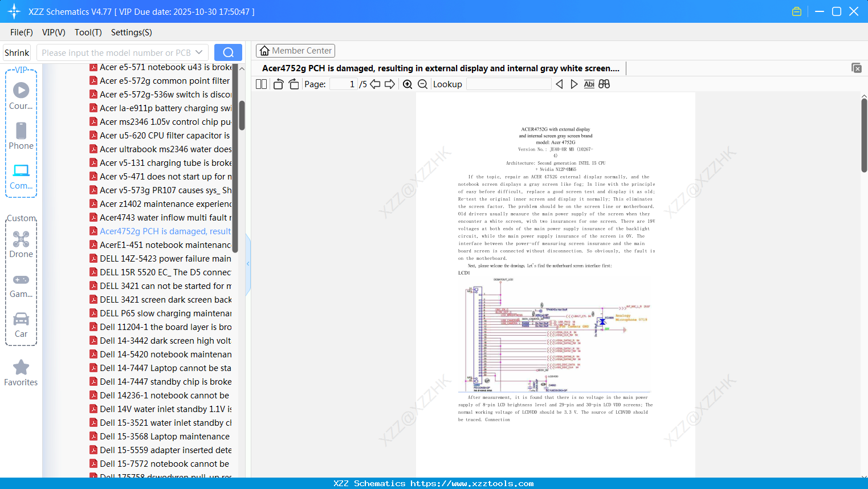Select DELL P65 slow charging entry
This screenshot has height=489, width=868.
point(165,313)
